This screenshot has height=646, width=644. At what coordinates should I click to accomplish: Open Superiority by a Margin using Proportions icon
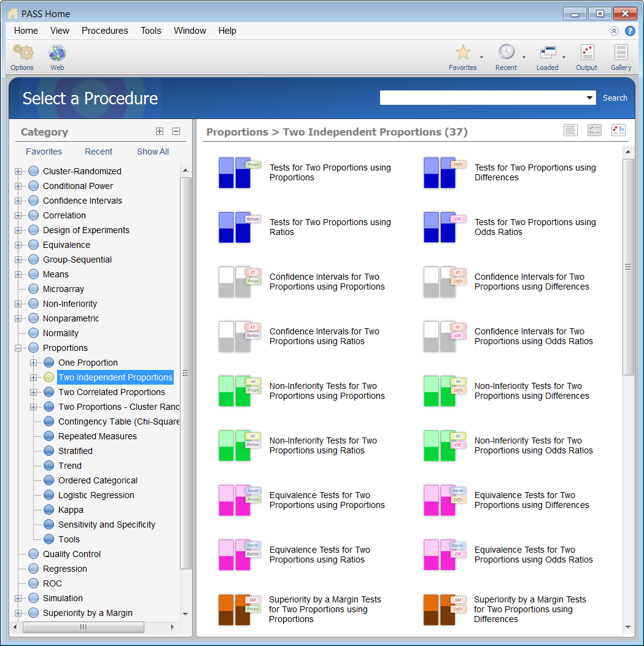pos(239,609)
